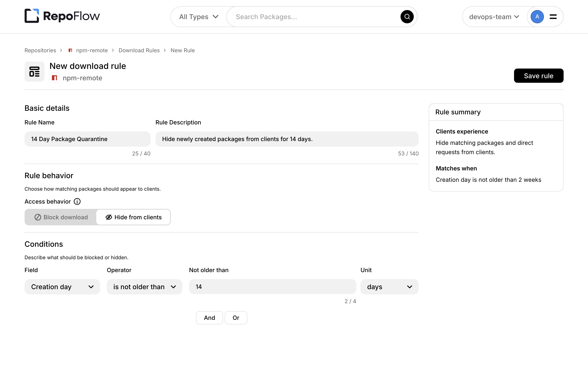Open the user avatar A
588x381 pixels.
point(537,17)
